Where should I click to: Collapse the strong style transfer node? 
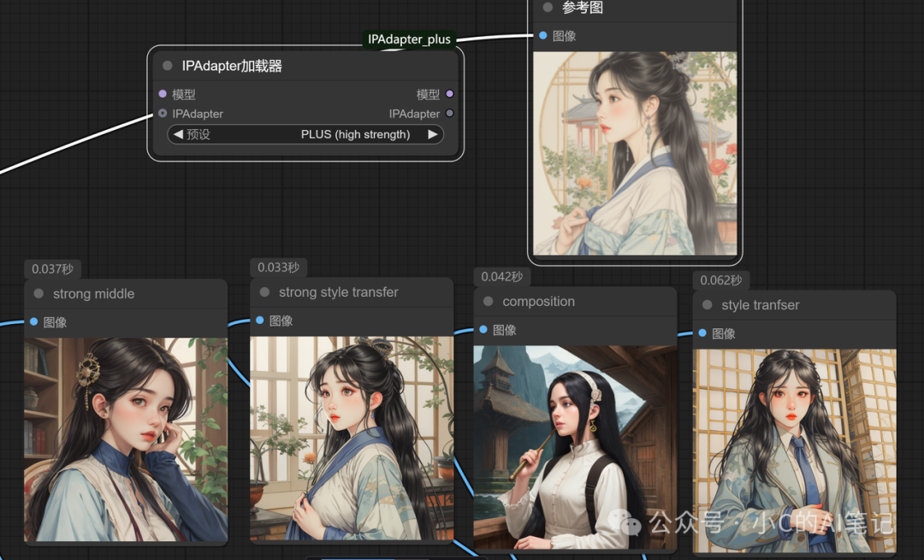(264, 292)
